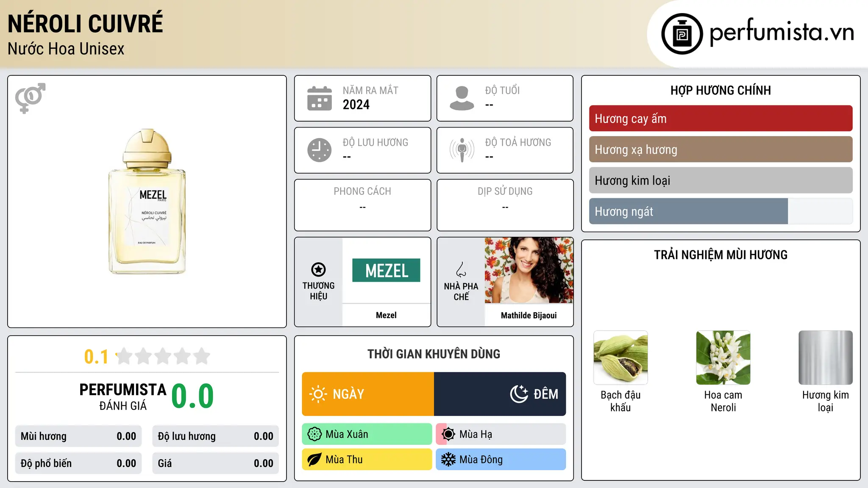Click the Hương kim loại accord bar
868x488 pixels.
tap(721, 180)
